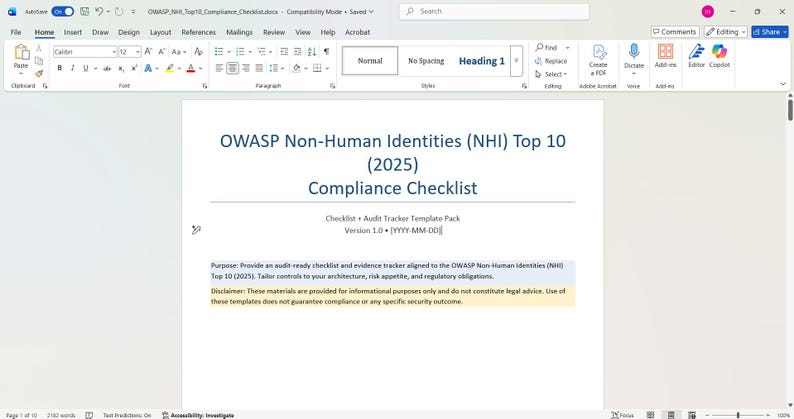Collapse the ribbon chevron
This screenshot has height=419, width=794.
tap(783, 84)
